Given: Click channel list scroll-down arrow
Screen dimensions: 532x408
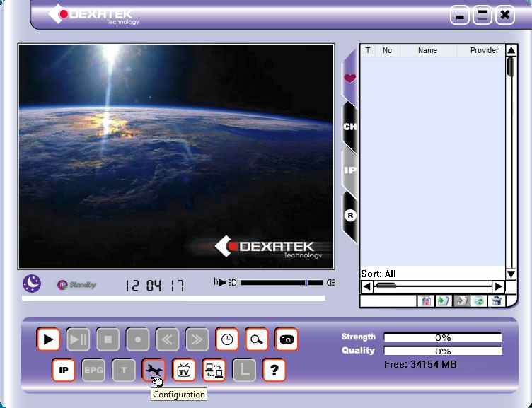Looking at the screenshot, I should point(511,274).
